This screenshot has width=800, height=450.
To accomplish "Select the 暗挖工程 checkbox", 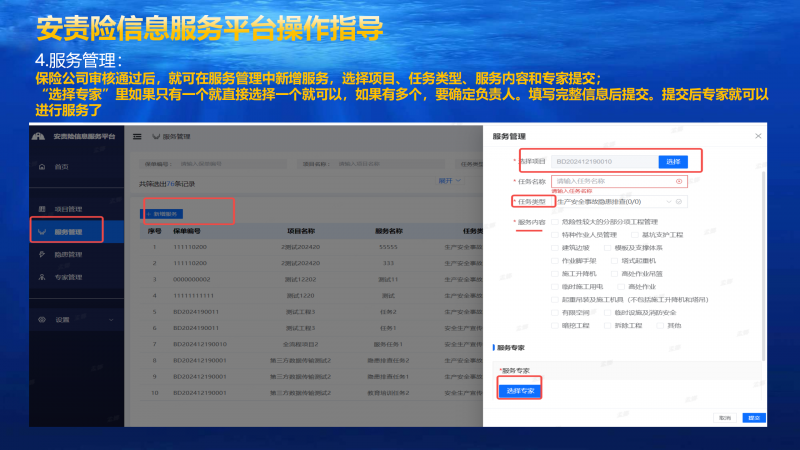I will point(555,325).
